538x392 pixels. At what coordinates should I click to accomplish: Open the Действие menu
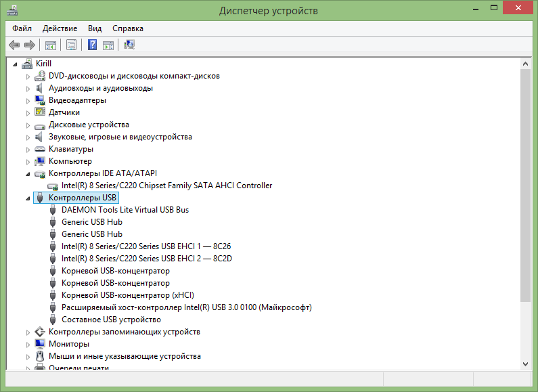(x=60, y=28)
